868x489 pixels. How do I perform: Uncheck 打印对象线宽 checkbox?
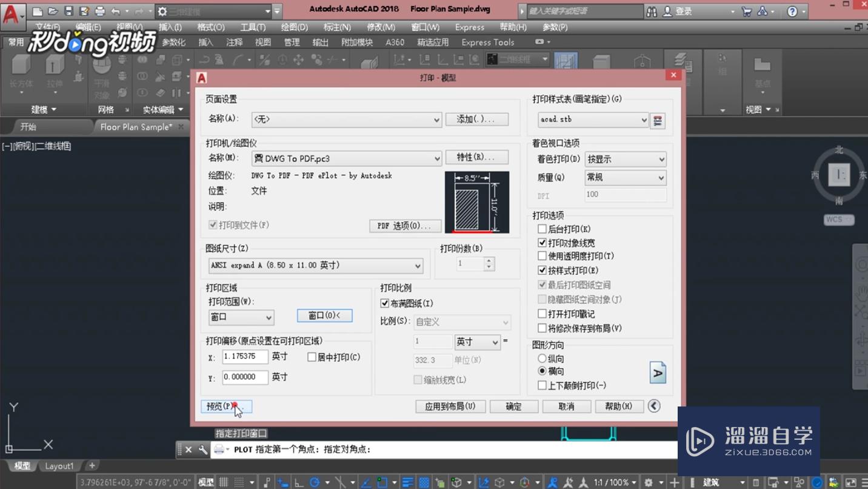(542, 243)
